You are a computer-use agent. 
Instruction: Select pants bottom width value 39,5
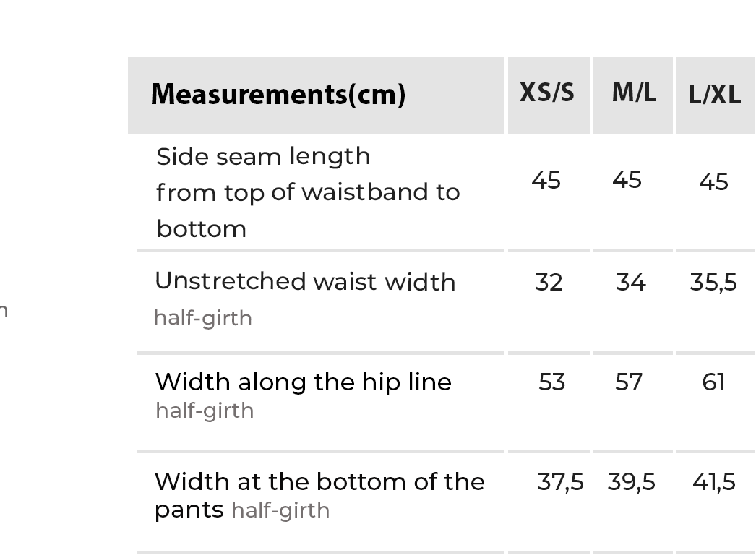point(631,481)
